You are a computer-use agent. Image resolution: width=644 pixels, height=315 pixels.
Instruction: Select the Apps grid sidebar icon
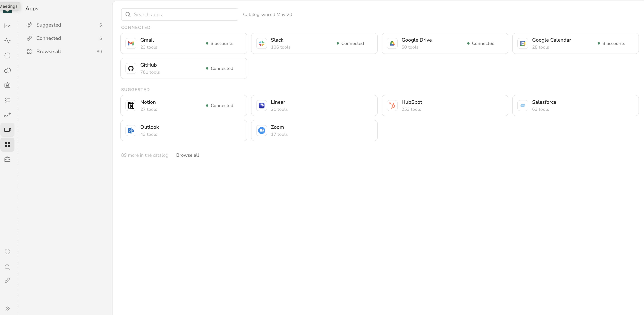[x=7, y=144]
